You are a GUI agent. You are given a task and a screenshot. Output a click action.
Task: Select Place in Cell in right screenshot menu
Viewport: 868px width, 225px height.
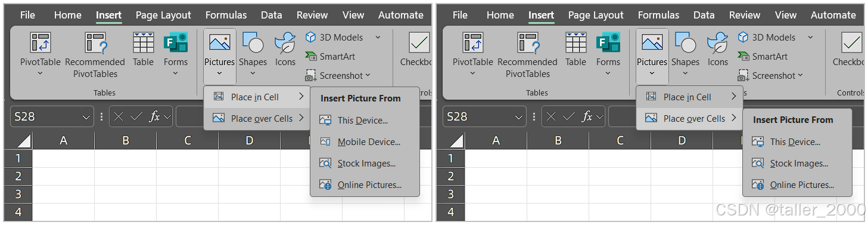point(690,97)
